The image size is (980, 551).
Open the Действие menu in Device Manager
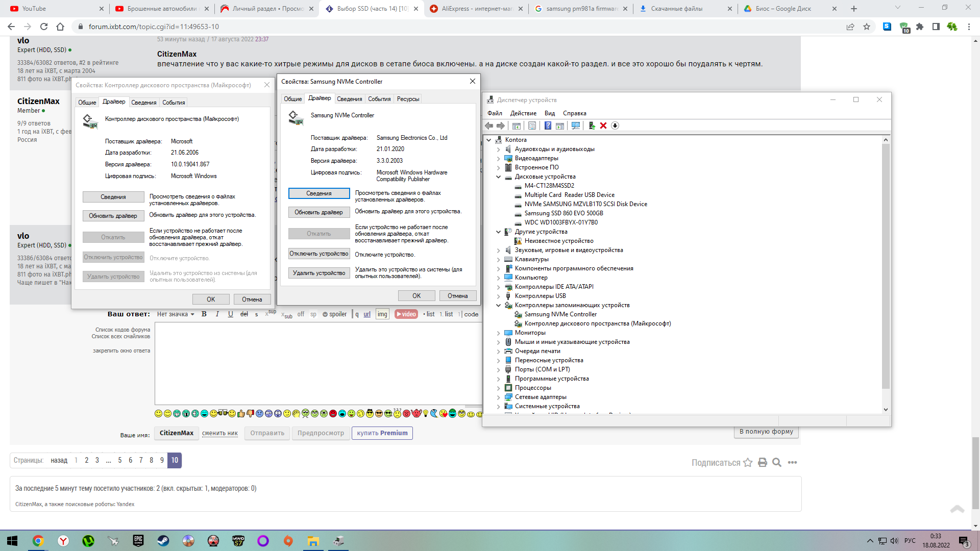[x=523, y=113]
